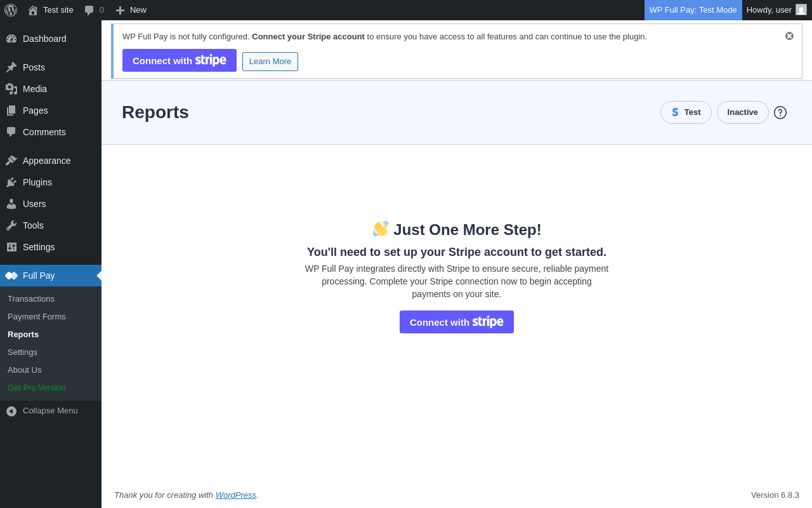Open the Dashboard menu
Screen dimensions: 812x508
coord(51,39)
